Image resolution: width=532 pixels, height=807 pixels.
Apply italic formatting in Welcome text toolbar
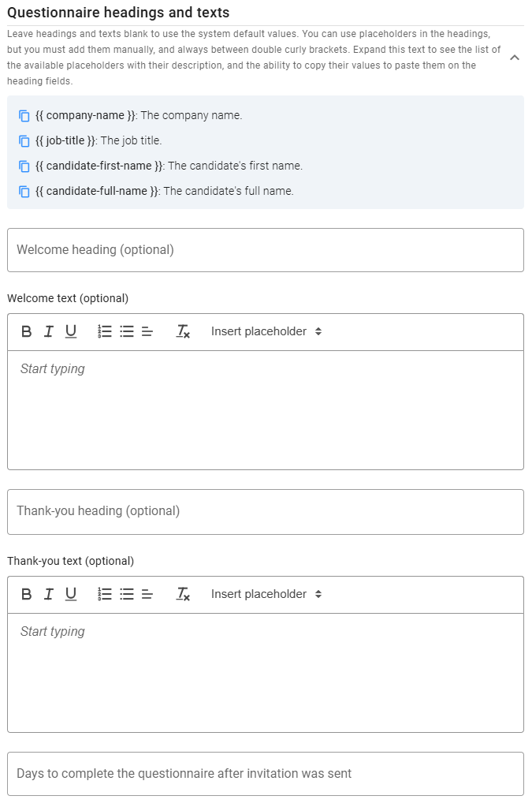(x=48, y=331)
